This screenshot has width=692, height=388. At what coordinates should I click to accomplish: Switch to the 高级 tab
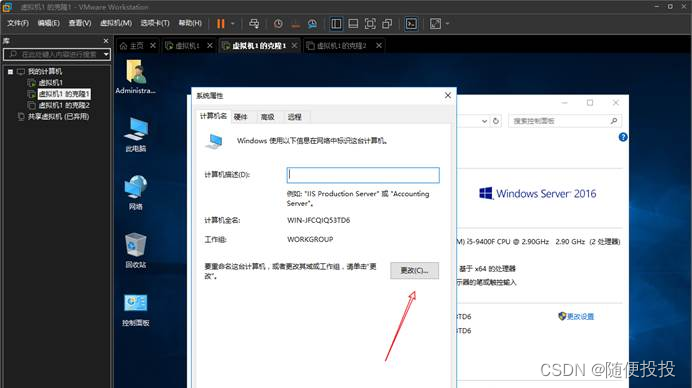coord(267,117)
